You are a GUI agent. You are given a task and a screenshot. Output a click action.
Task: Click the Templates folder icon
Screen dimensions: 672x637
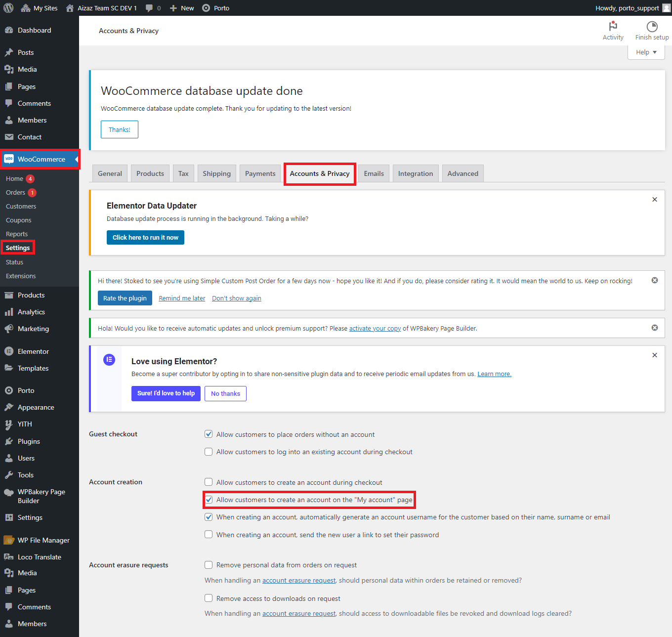[9, 368]
